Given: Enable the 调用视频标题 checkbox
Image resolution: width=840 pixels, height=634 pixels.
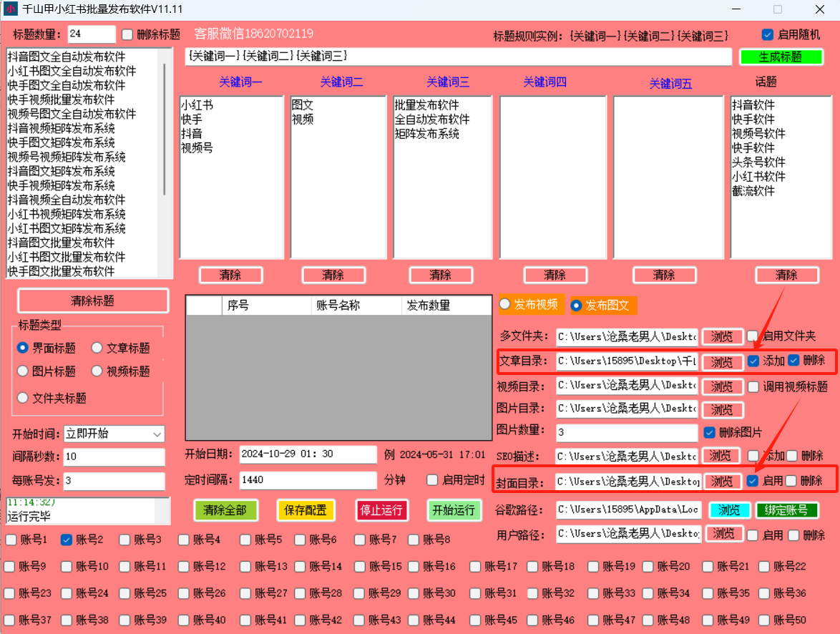Looking at the screenshot, I should tap(753, 387).
